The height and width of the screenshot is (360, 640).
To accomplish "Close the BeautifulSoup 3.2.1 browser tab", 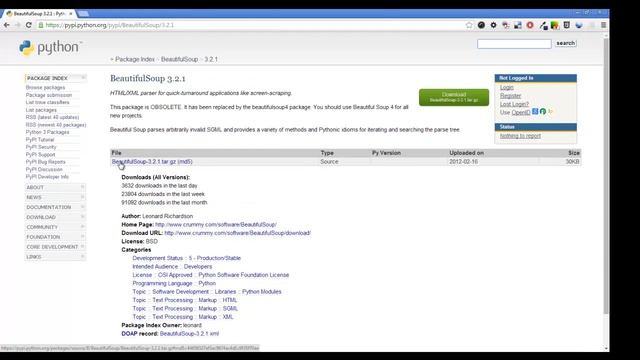I will [71, 13].
